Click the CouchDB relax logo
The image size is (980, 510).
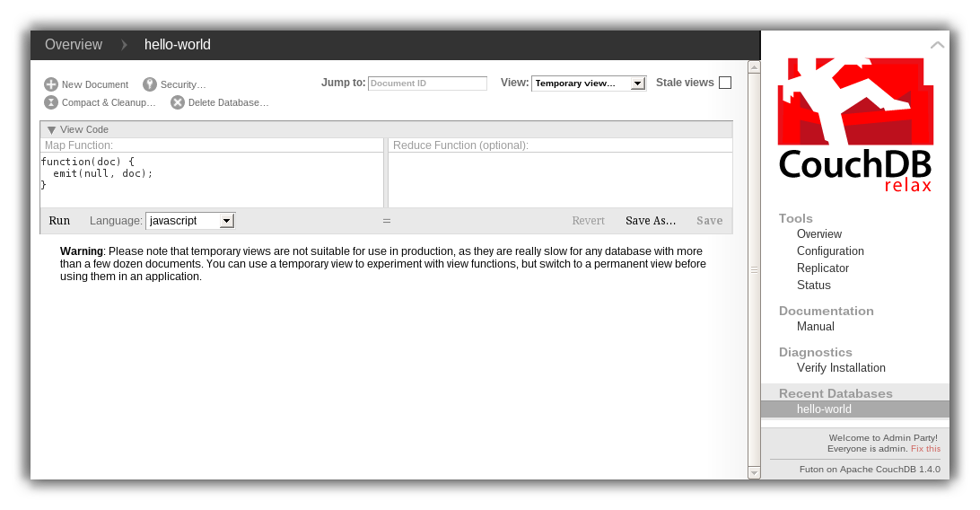pos(855,125)
